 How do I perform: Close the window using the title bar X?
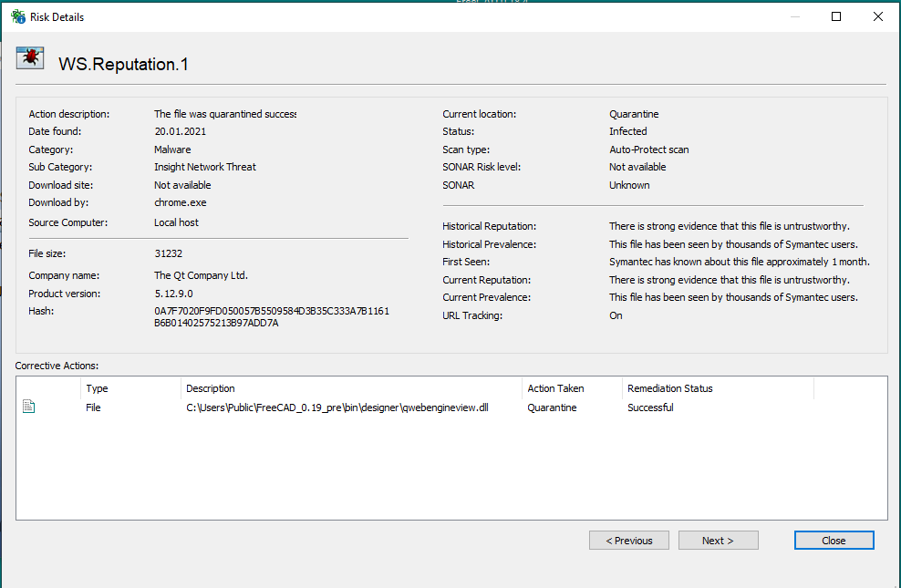877,16
